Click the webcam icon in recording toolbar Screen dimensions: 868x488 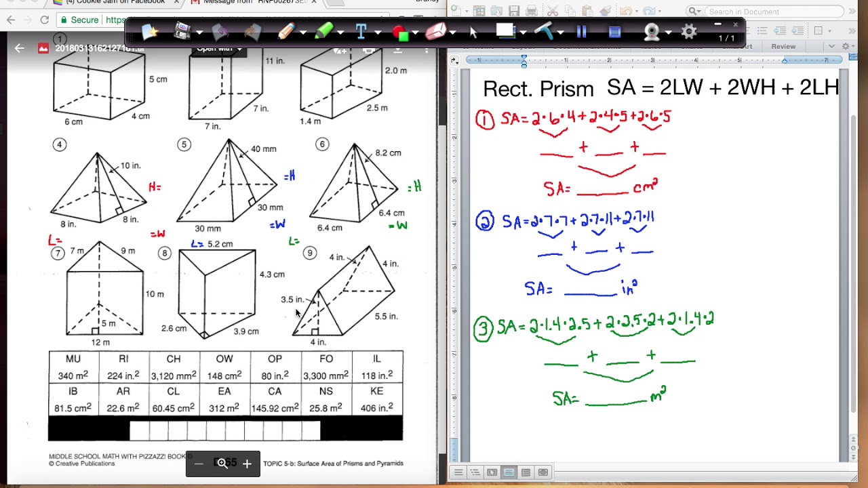pos(652,32)
